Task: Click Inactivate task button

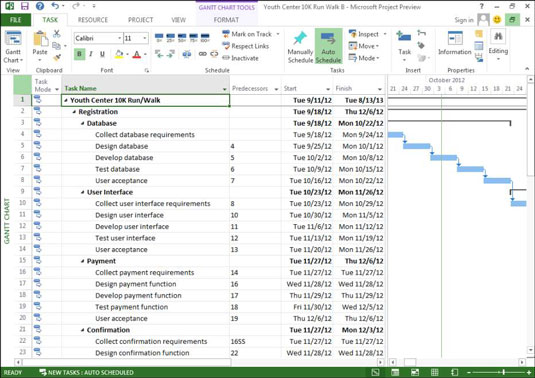Action: [x=241, y=58]
